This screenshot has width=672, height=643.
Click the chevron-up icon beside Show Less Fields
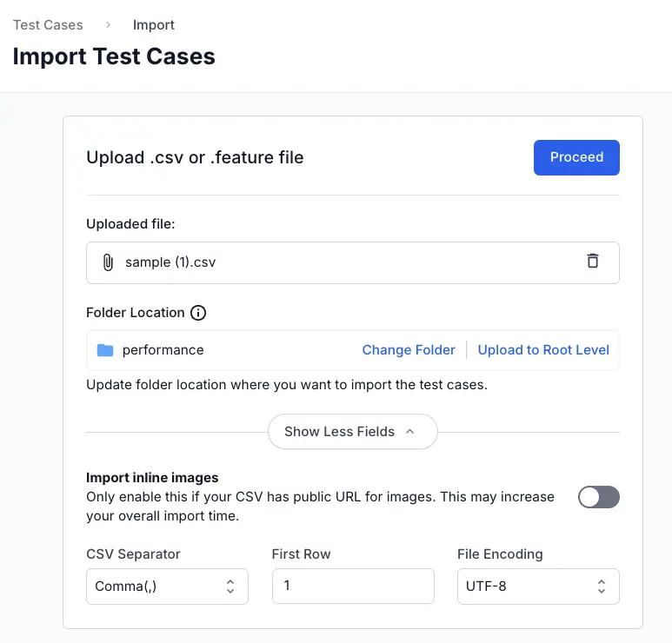coord(410,431)
